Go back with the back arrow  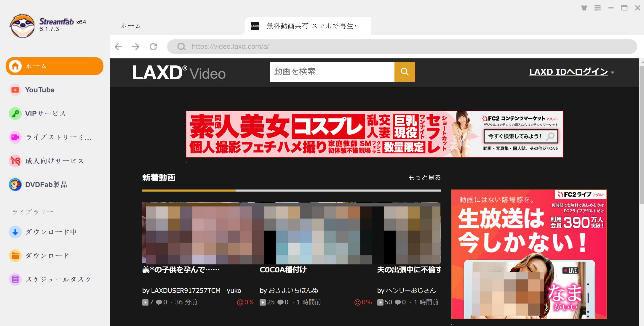tap(118, 47)
